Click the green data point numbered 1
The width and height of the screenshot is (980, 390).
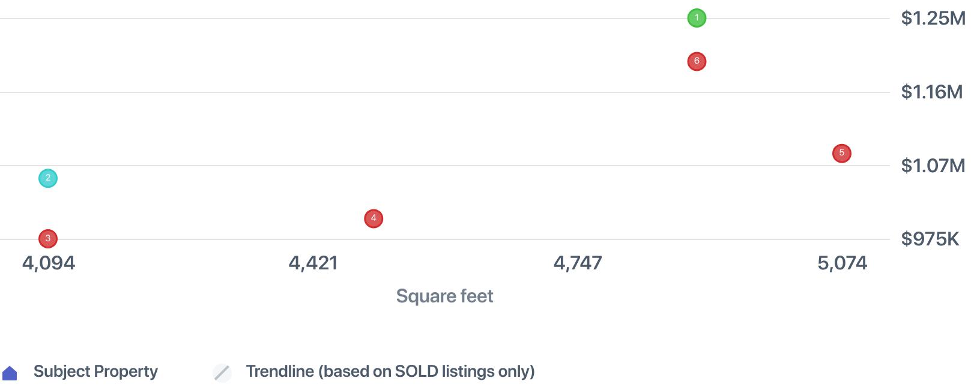click(697, 18)
